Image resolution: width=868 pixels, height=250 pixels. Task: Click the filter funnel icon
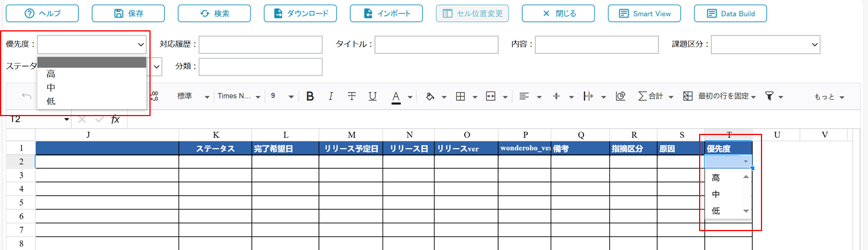(770, 96)
